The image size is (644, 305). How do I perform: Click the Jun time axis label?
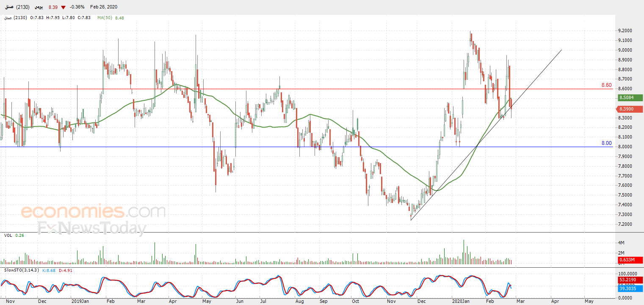(x=240, y=301)
